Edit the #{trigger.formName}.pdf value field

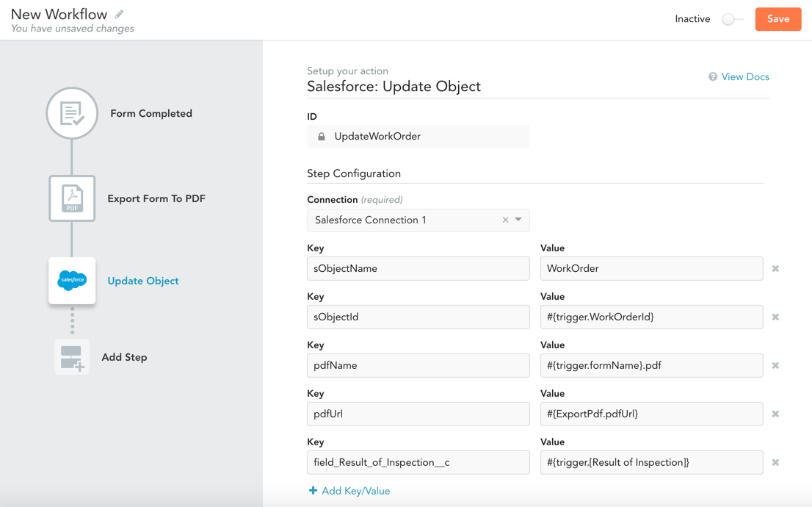651,365
